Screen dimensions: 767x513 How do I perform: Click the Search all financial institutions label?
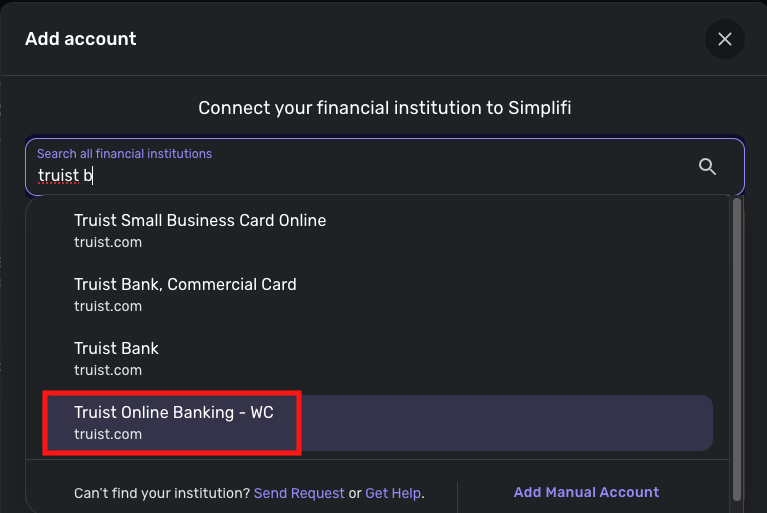click(x=124, y=154)
